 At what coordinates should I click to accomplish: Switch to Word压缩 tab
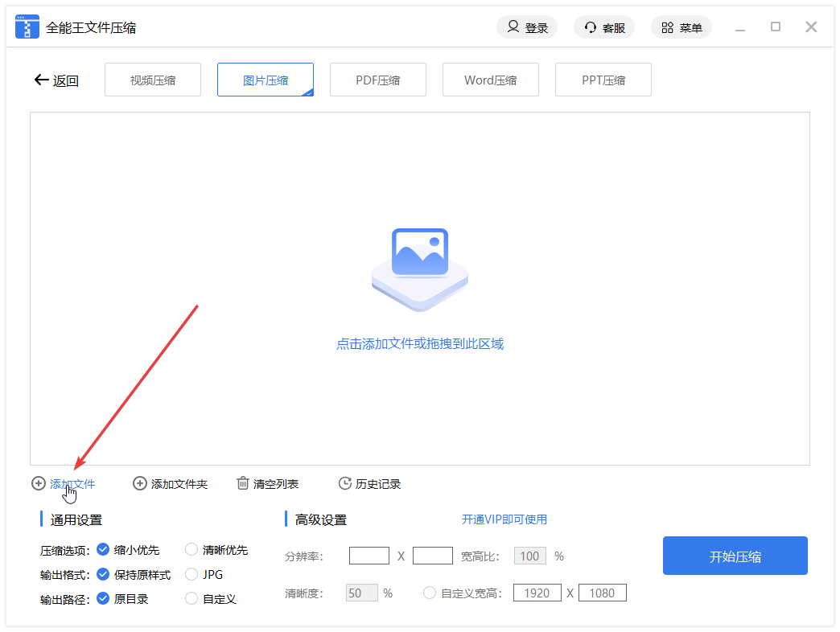491,80
